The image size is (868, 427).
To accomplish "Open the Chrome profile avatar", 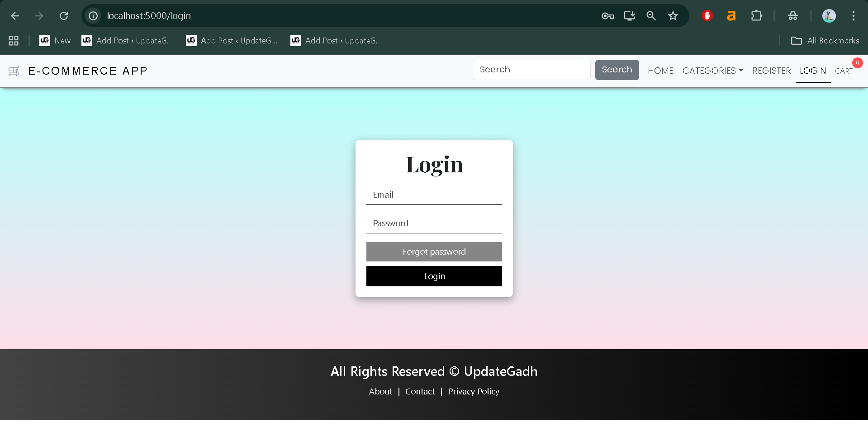I will (x=829, y=15).
